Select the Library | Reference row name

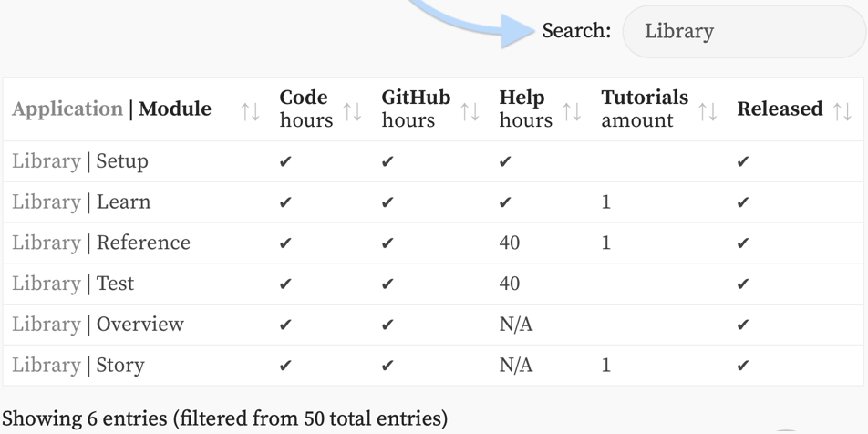click(x=100, y=243)
